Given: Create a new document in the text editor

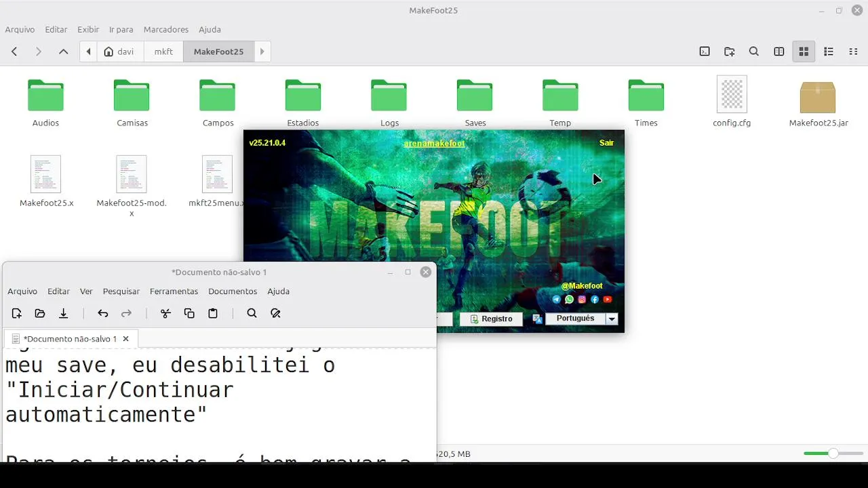Looking at the screenshot, I should pyautogui.click(x=17, y=313).
